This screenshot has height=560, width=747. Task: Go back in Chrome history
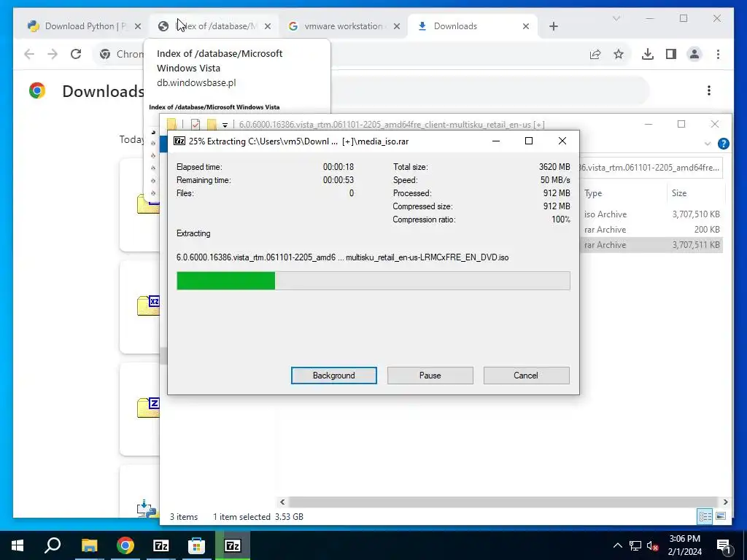pyautogui.click(x=29, y=54)
